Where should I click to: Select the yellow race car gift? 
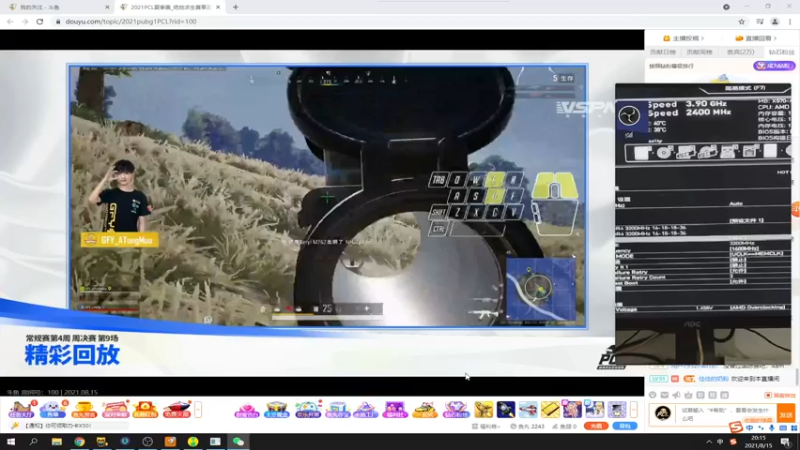424,410
